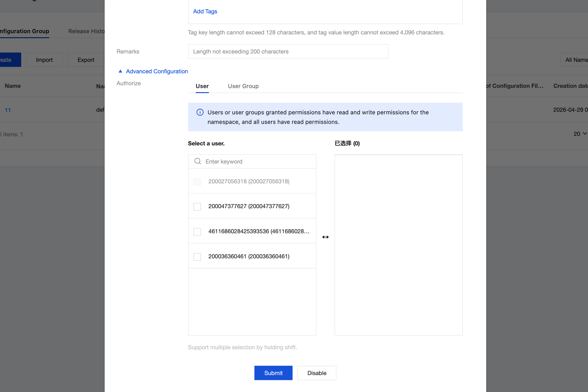Tick the disabled 200027056318 checkbox
Screen dimensions: 588x392
(197, 181)
